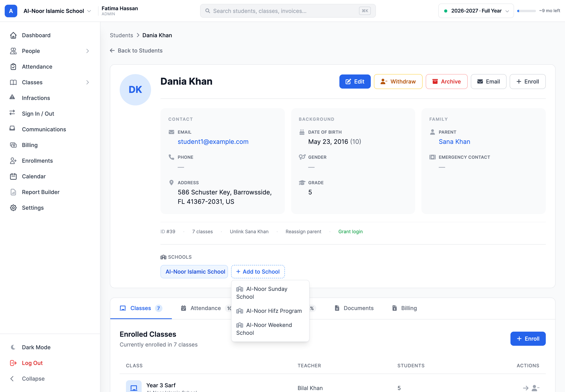Viewport: 565px width, 392px height.
Task: Click the withdraw icon in Year 3 Sarf row
Action: [x=535, y=388]
